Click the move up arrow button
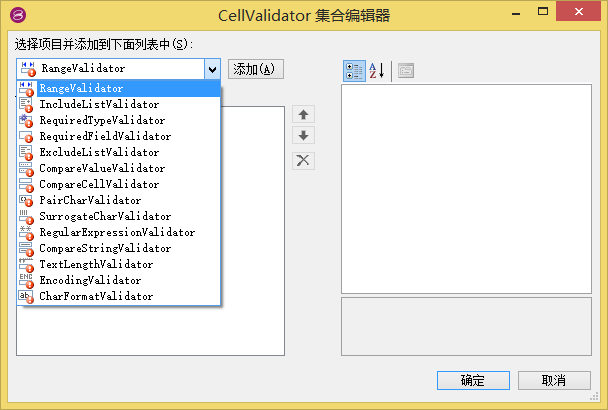Viewport: 608px width, 410px height. [x=304, y=115]
